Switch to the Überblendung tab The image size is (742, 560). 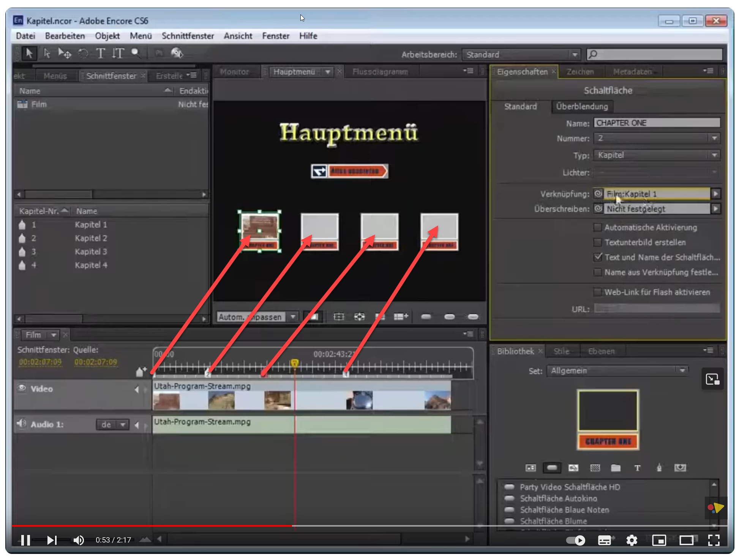(581, 107)
